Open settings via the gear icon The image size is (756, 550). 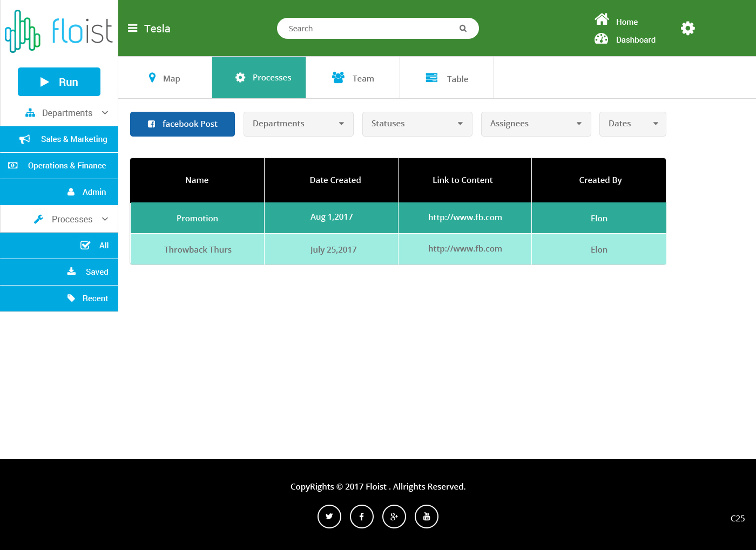(687, 29)
